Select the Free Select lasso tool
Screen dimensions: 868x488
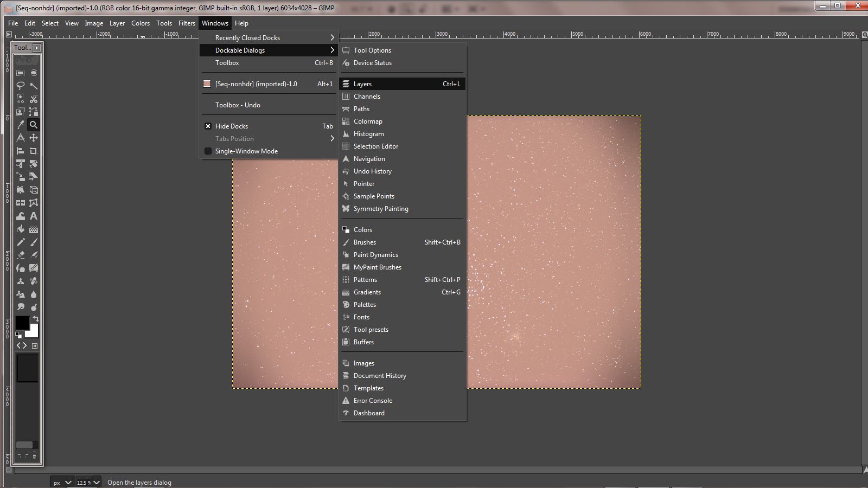[x=21, y=86]
